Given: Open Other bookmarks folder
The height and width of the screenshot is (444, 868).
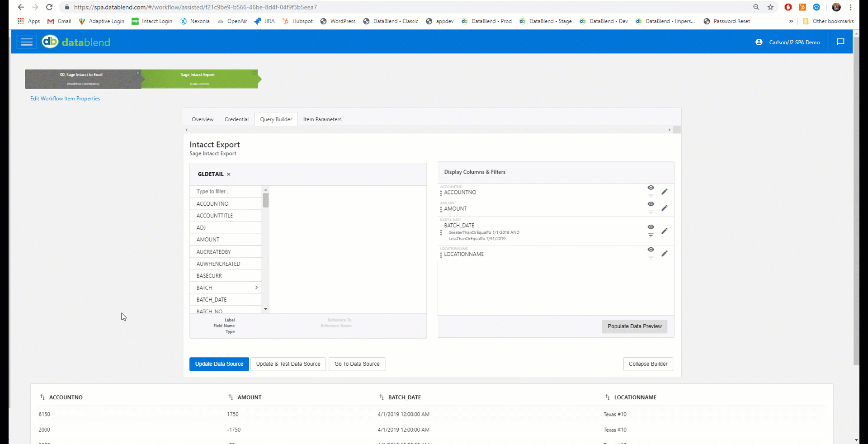Looking at the screenshot, I should (x=828, y=21).
